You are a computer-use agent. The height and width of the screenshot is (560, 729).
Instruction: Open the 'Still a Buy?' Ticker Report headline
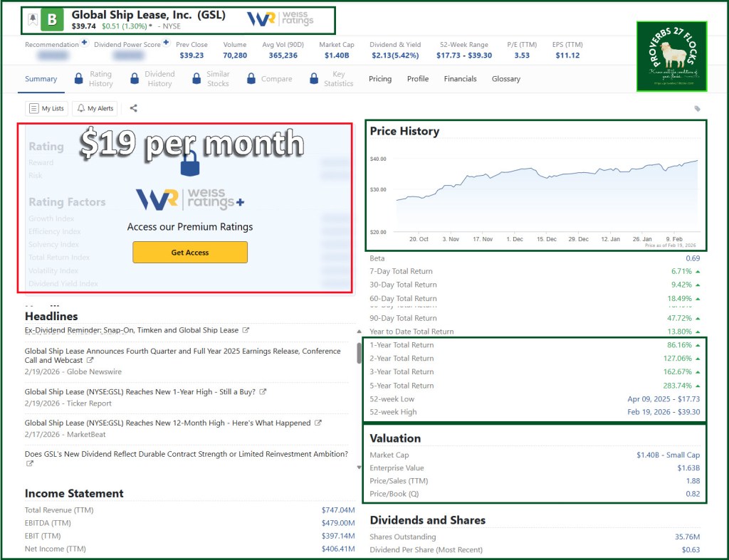click(140, 391)
